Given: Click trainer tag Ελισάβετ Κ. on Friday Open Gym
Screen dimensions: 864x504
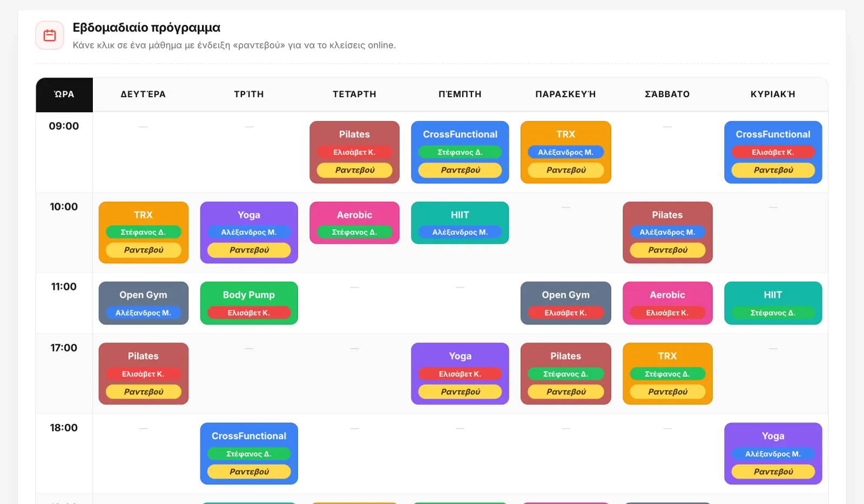Looking at the screenshot, I should [566, 313].
